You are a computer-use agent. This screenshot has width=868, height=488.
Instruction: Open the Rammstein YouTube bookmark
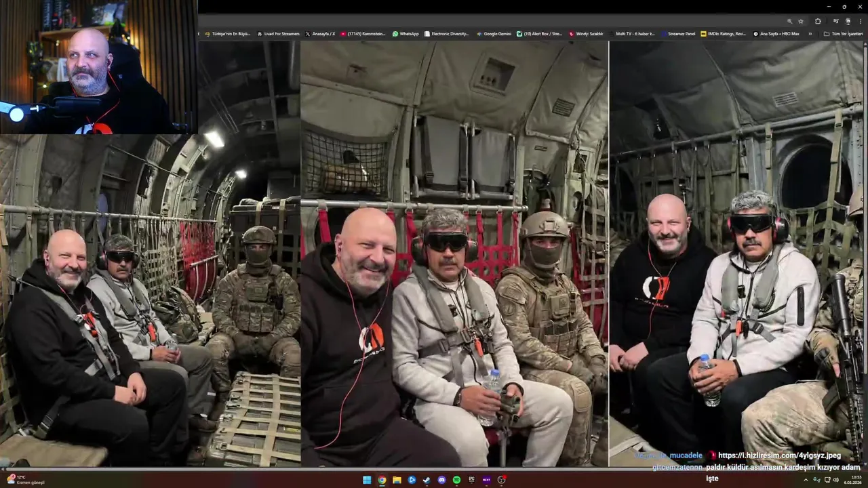363,33
